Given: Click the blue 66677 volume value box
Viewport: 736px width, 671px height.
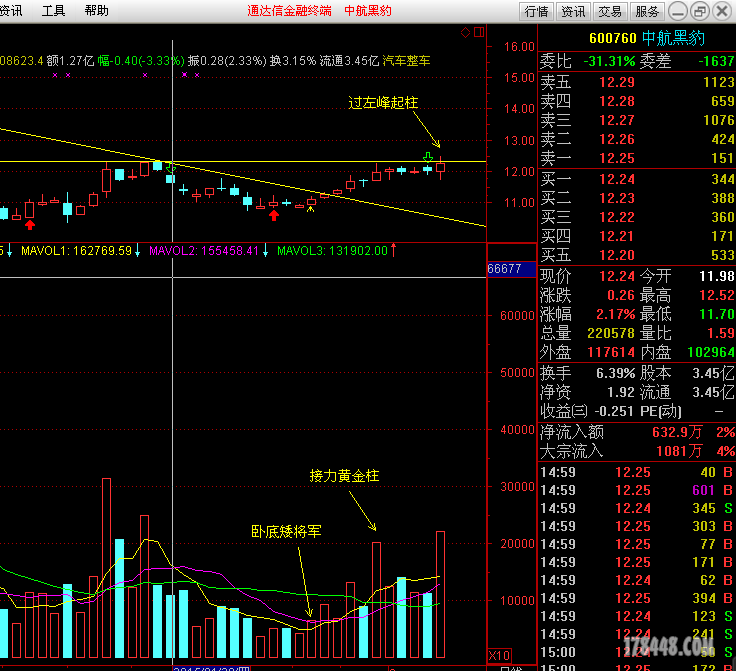Looking at the screenshot, I should (511, 269).
